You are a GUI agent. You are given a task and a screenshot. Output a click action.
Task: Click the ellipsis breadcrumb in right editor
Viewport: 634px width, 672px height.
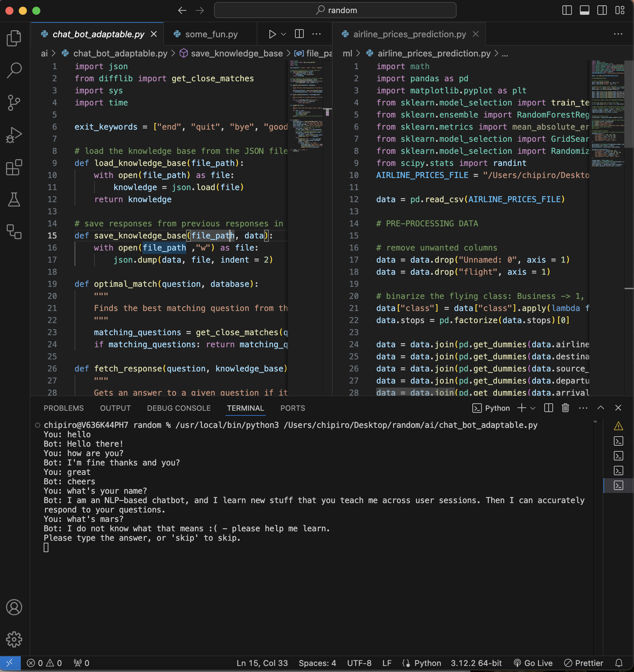[505, 53]
